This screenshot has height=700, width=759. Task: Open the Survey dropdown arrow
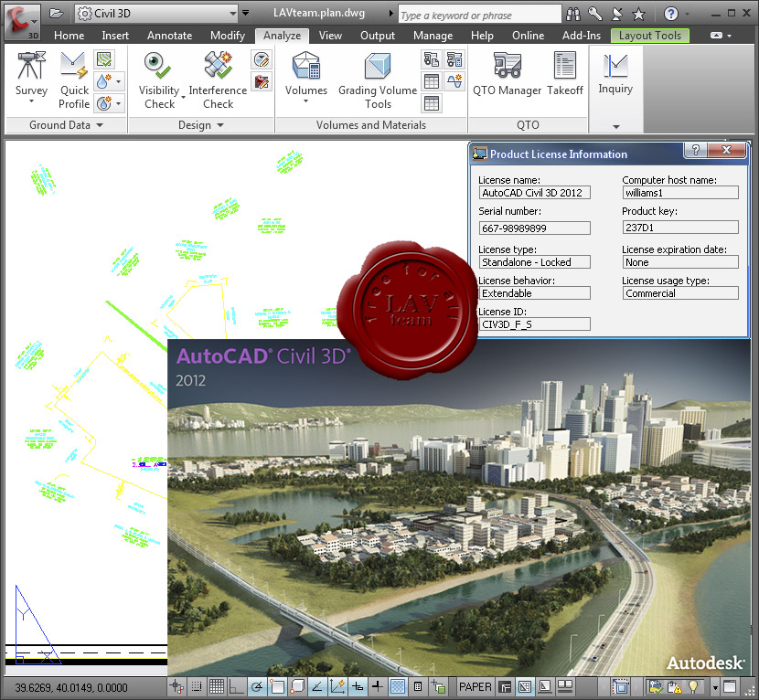coord(31,101)
